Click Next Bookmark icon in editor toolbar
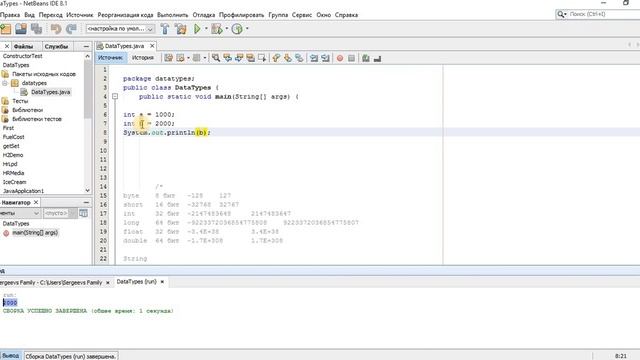 288,58
